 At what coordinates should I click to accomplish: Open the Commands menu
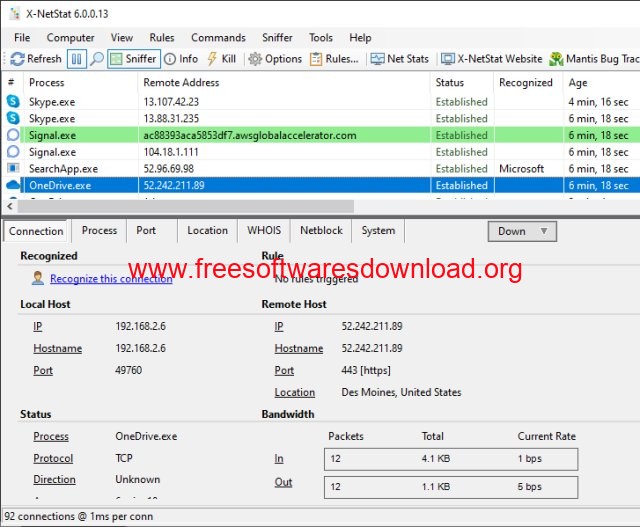(x=218, y=38)
